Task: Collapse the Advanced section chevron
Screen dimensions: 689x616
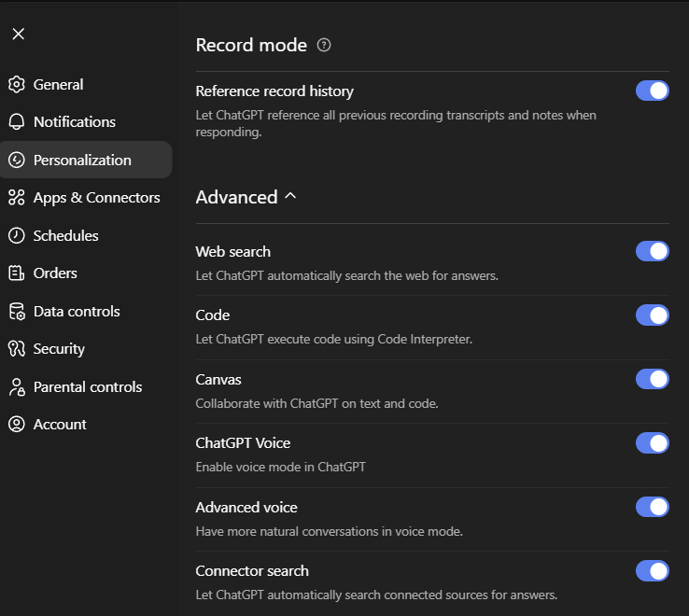Action: coord(290,197)
